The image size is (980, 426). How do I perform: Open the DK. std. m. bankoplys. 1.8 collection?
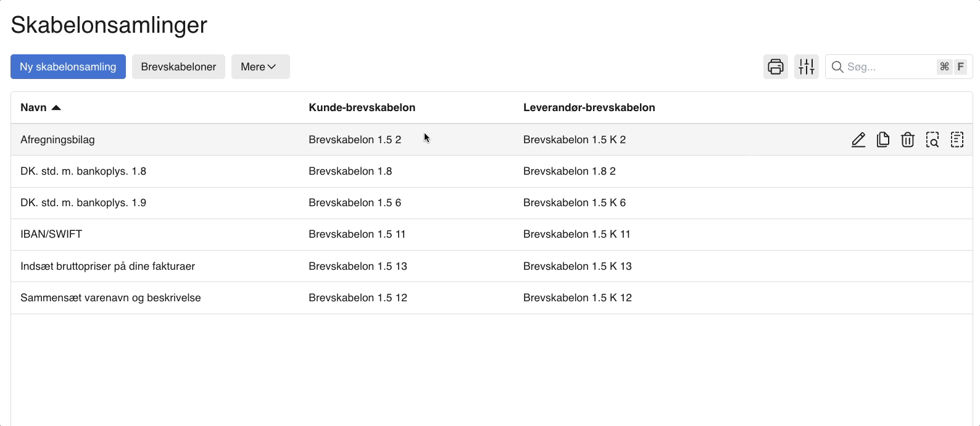point(83,171)
